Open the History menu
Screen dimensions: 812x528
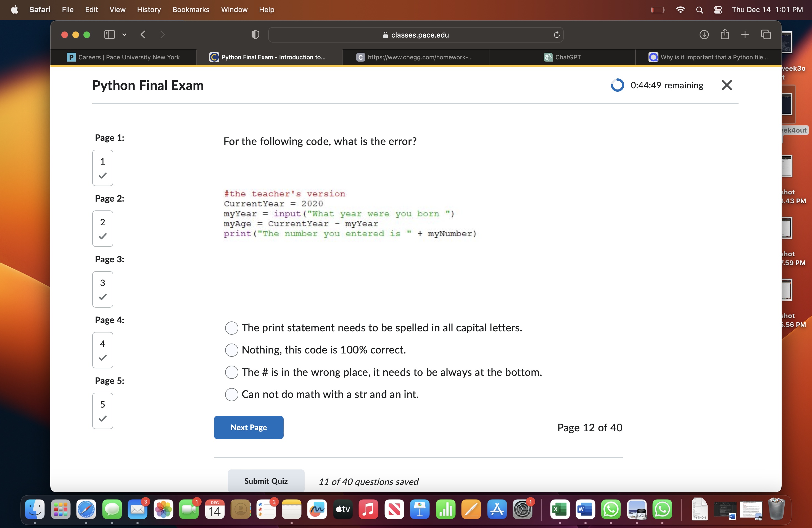point(149,10)
